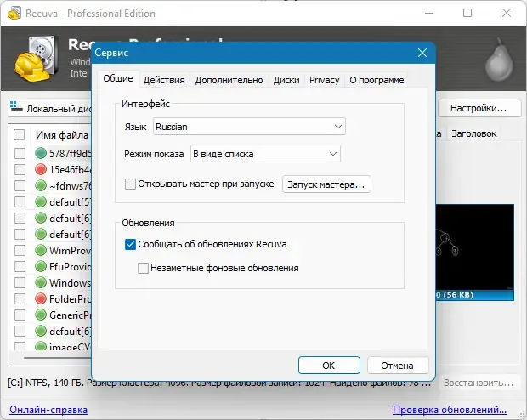Click Настройки button in main window
527x420 pixels.
479,108
